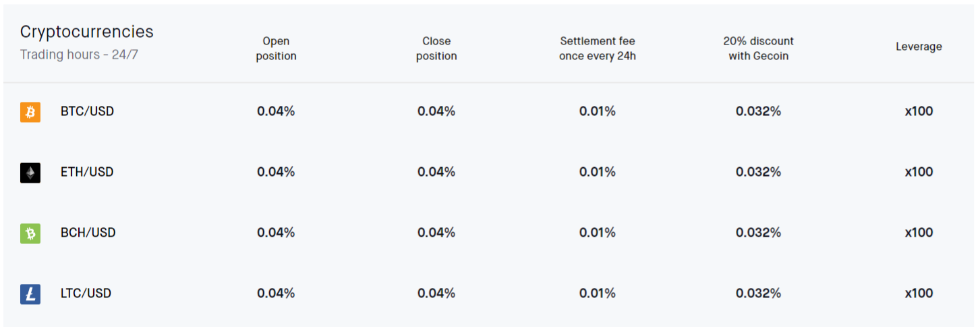Click the orange Bitcoin icon
Viewport: 980px width, 327px height.
click(30, 112)
